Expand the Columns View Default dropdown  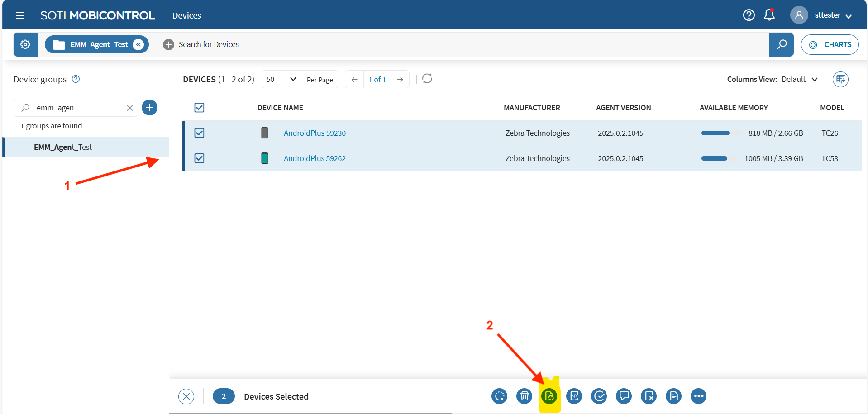[799, 79]
